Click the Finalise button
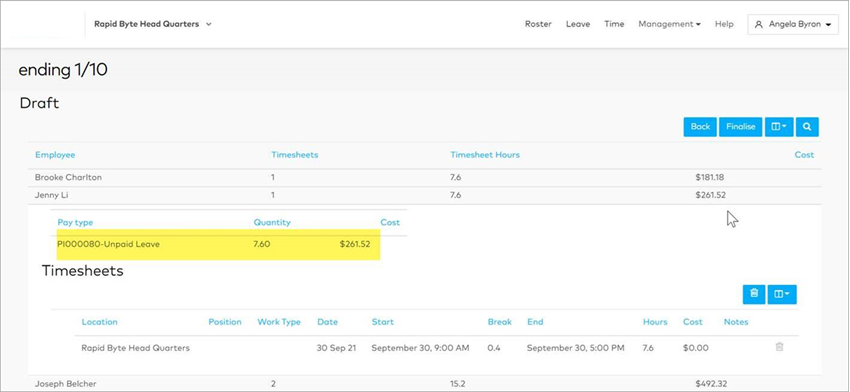Screen dimensions: 850x392 point(740,127)
